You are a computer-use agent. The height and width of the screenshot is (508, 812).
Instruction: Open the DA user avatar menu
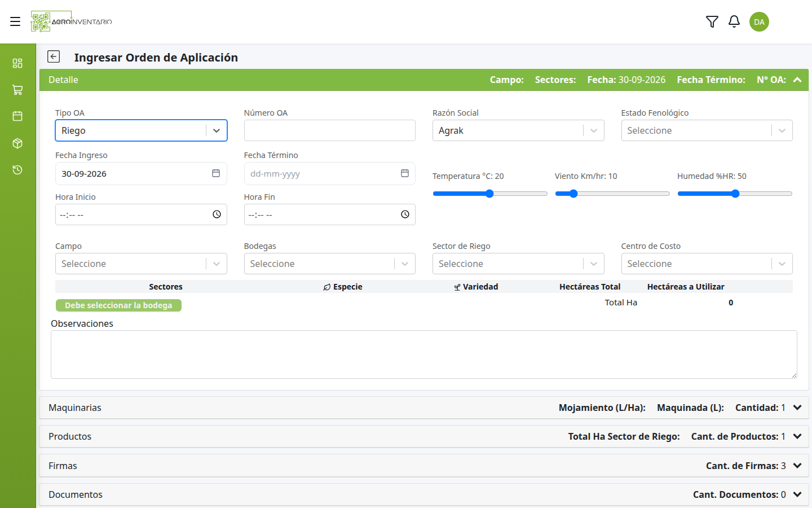pos(759,21)
